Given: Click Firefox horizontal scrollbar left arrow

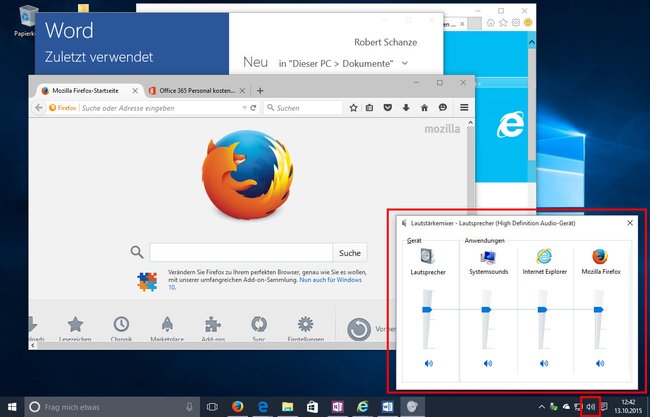Looking at the screenshot, I should pos(33,345).
